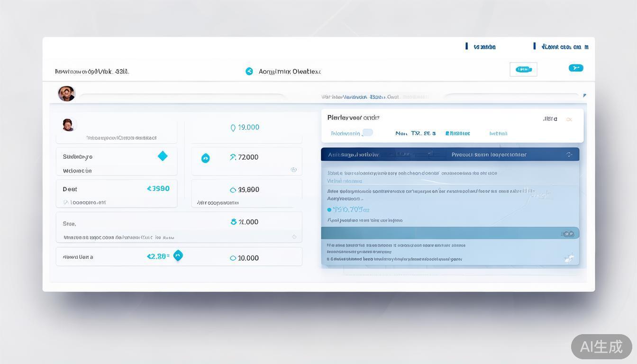The height and width of the screenshot is (364, 637).
Task: Toggle the teal pill switch at header far right
Action: point(575,68)
